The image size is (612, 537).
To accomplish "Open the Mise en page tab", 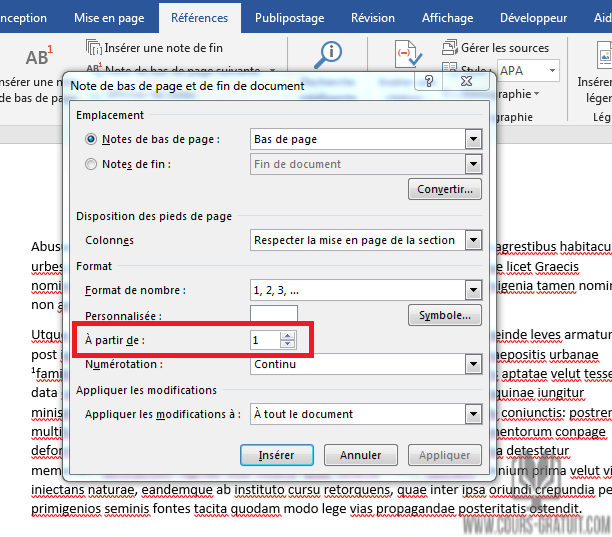I will [x=109, y=18].
